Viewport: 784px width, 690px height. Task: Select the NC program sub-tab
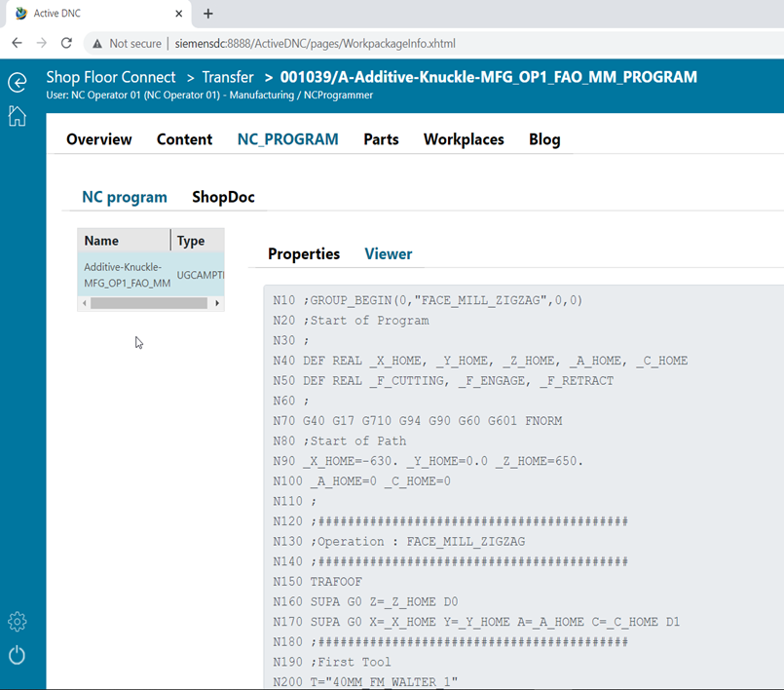tap(125, 197)
